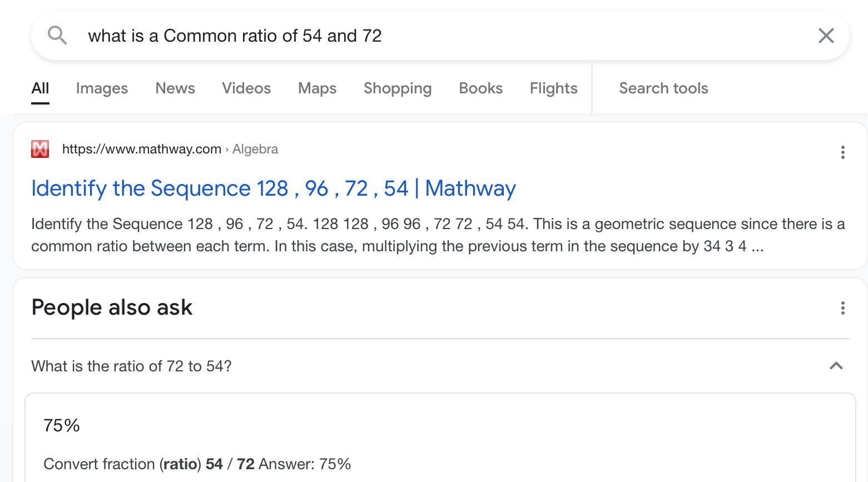
Task: Switch to the News tab
Action: click(175, 88)
